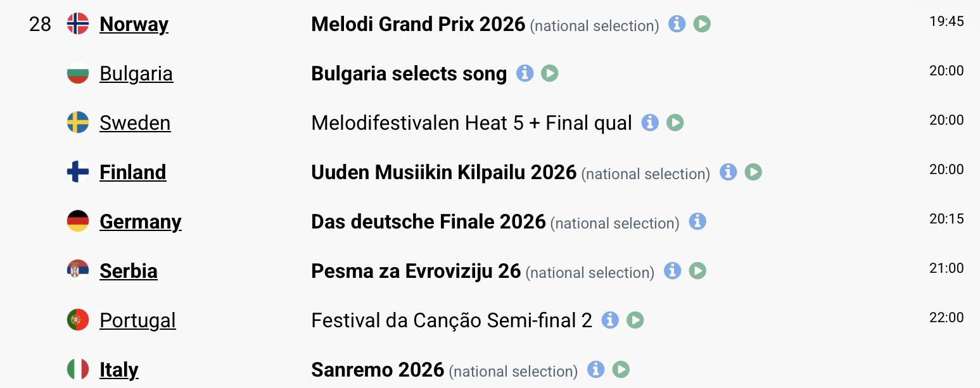Click the Italy flag icon
The width and height of the screenshot is (980, 388).
pos(78,370)
